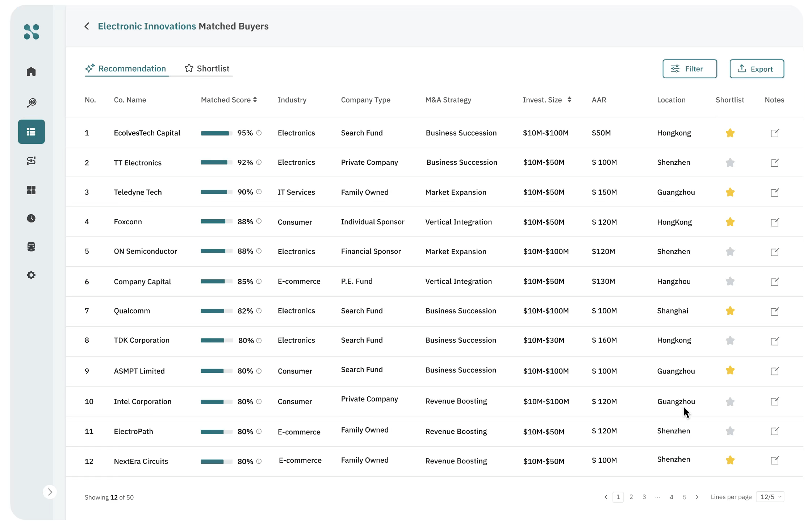812x525 pixels.
Task: Expand the collapsed sidebar arrow
Action: click(x=50, y=492)
